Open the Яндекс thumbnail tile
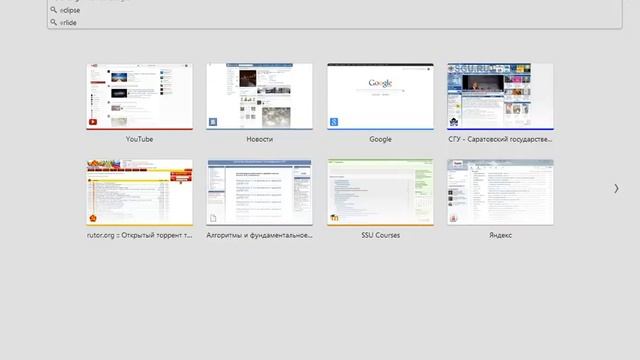Screen dimensions: 640x360 (x=500, y=192)
